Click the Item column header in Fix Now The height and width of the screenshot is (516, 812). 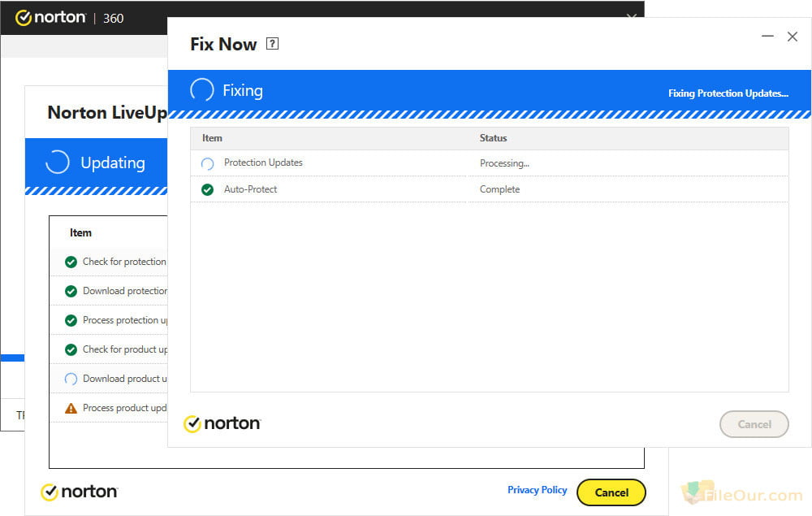pyautogui.click(x=212, y=138)
